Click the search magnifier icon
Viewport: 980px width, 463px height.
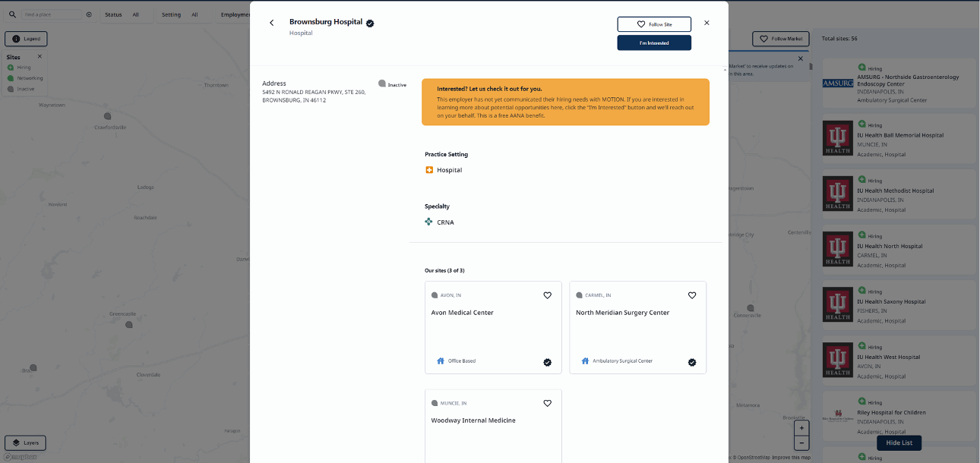[12, 14]
